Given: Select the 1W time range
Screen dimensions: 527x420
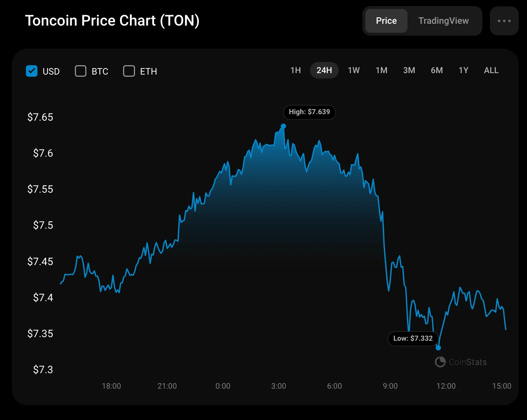Looking at the screenshot, I should point(353,70).
